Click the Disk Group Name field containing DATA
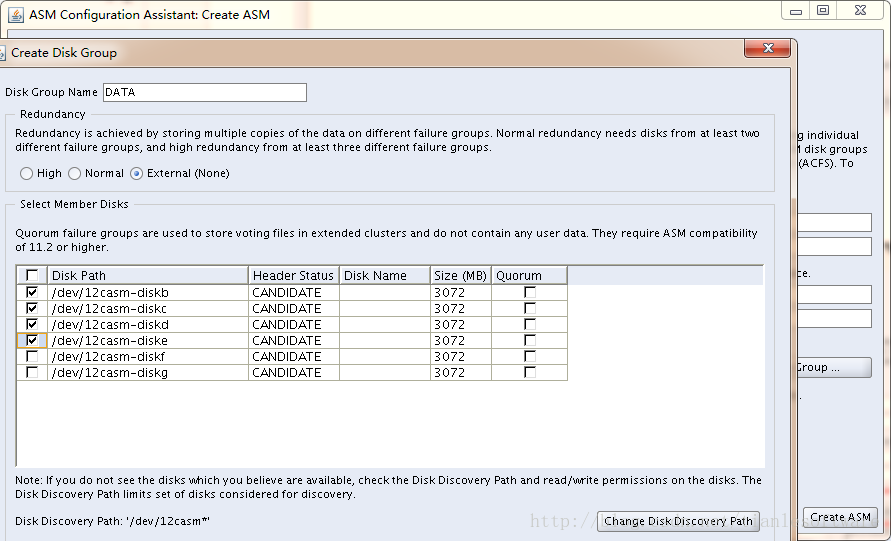The width and height of the screenshot is (891, 541). [205, 92]
